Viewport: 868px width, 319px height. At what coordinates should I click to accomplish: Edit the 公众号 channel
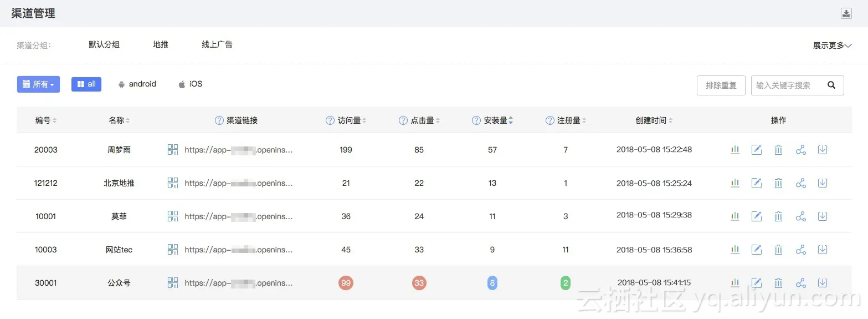click(757, 283)
